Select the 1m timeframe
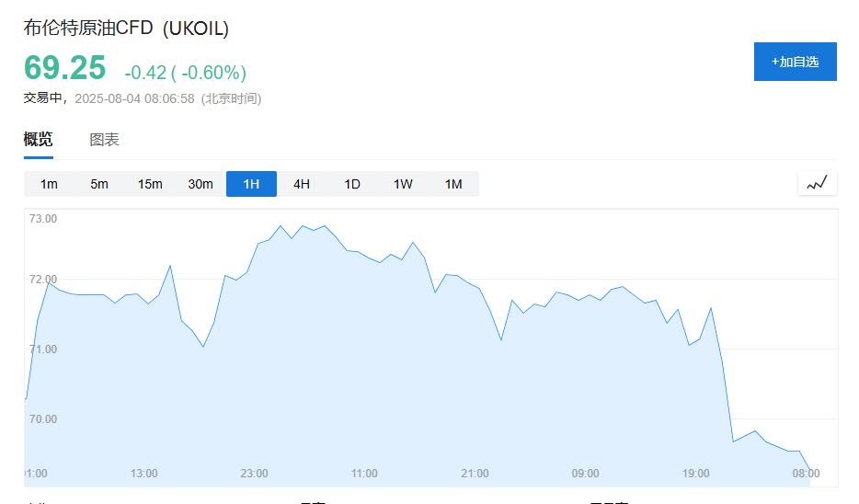859x504 pixels. [x=49, y=184]
